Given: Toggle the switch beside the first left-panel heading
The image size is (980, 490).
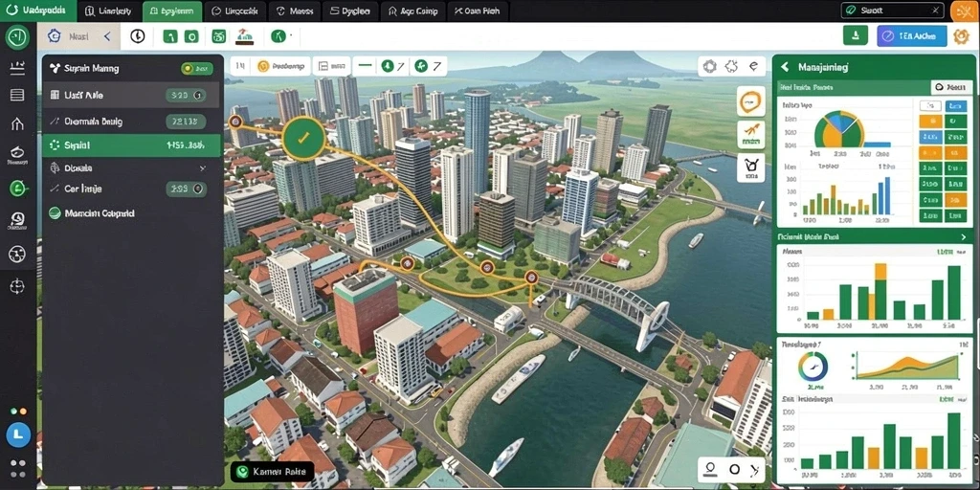Looking at the screenshot, I should coord(197,69).
